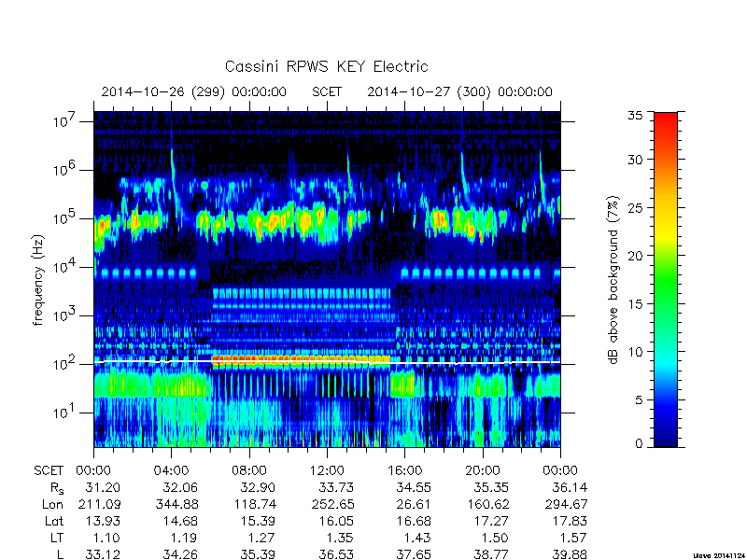Click the 10 tick on the color scale
Image resolution: width=747 pixels, height=560 pixels.
pyautogui.click(x=635, y=352)
